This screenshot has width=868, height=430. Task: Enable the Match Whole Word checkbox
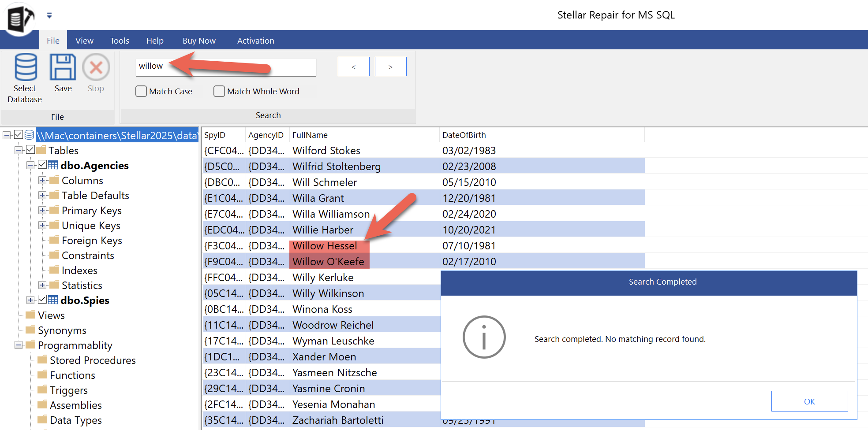tap(219, 91)
